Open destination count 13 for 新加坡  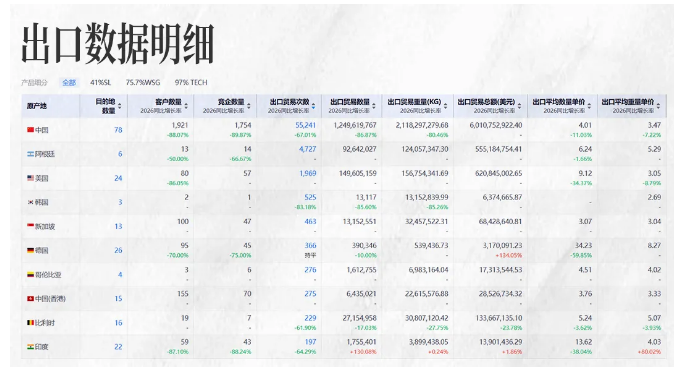(118, 226)
